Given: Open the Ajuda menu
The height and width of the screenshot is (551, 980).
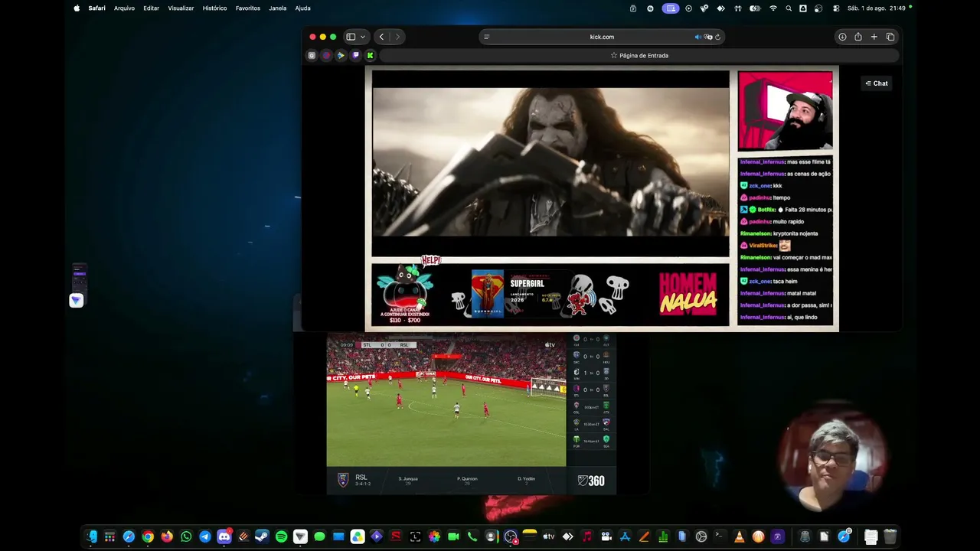Looking at the screenshot, I should [x=302, y=8].
